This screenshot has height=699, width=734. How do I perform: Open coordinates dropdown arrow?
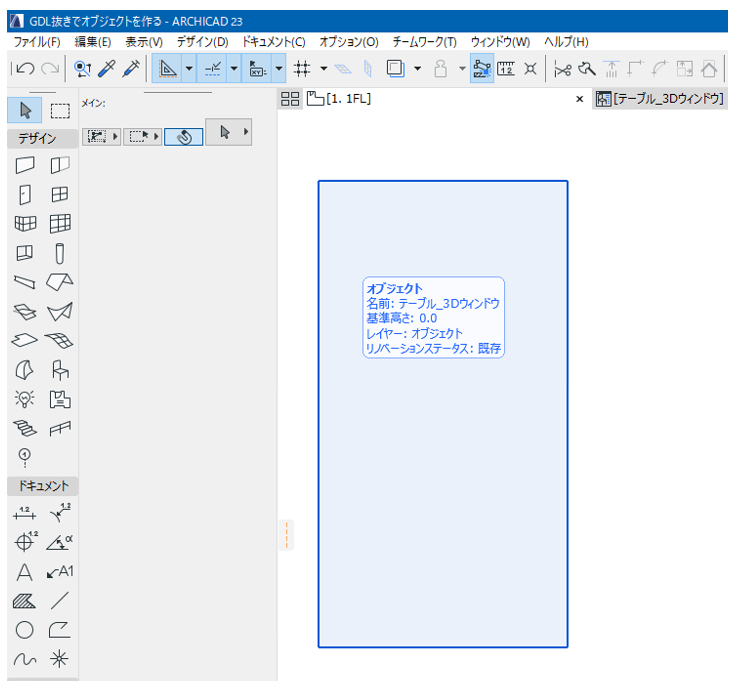point(279,69)
